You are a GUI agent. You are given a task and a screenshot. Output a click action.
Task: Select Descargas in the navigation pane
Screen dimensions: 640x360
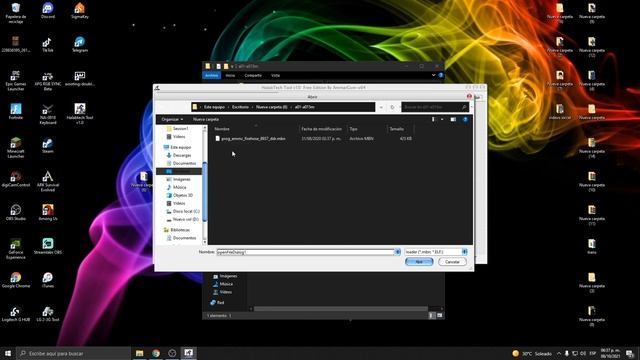(182, 155)
